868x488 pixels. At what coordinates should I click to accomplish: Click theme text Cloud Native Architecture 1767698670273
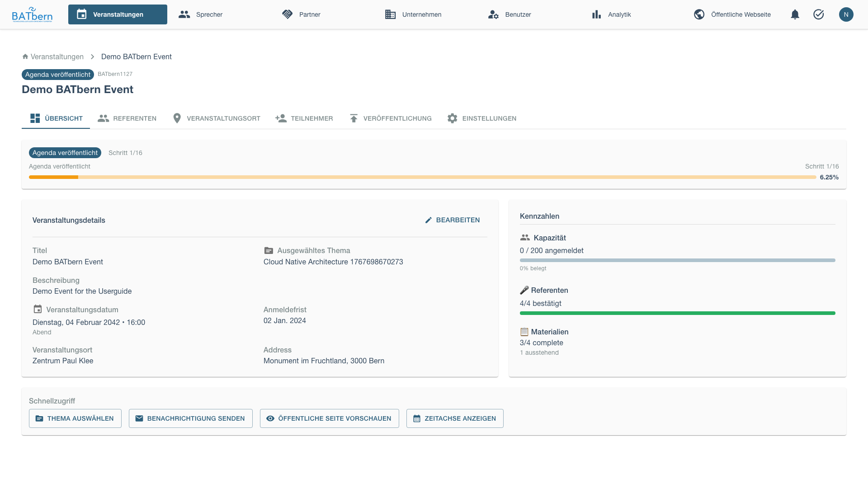pos(333,262)
